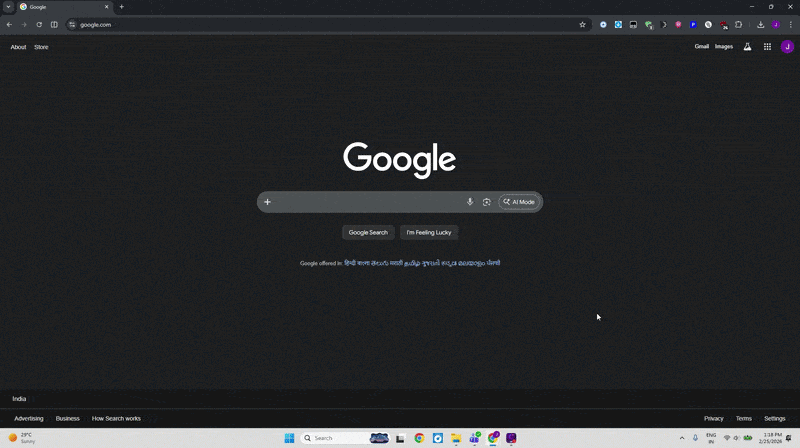The width and height of the screenshot is (800, 448).
Task: Open the Windows Start menu
Action: (x=289, y=438)
